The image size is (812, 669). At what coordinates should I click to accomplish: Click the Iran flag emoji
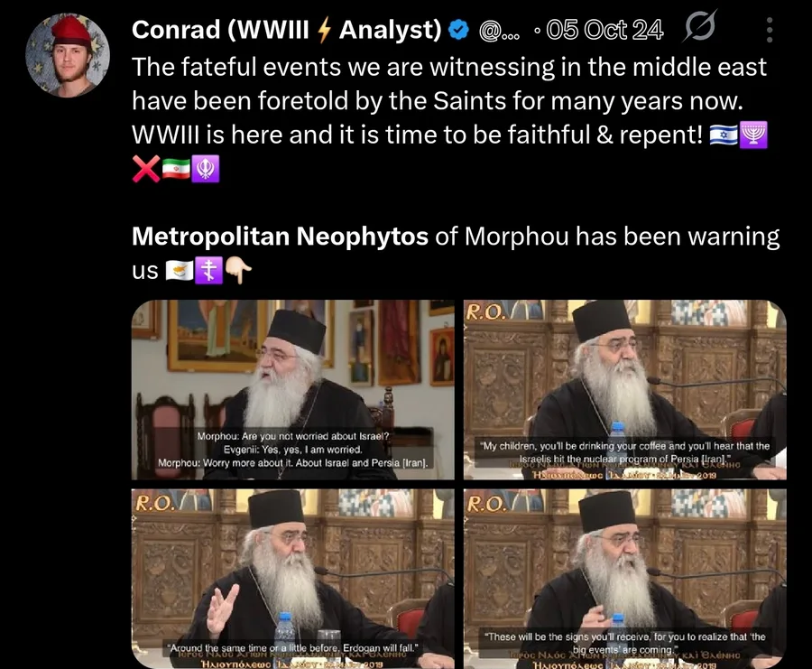pos(176,169)
